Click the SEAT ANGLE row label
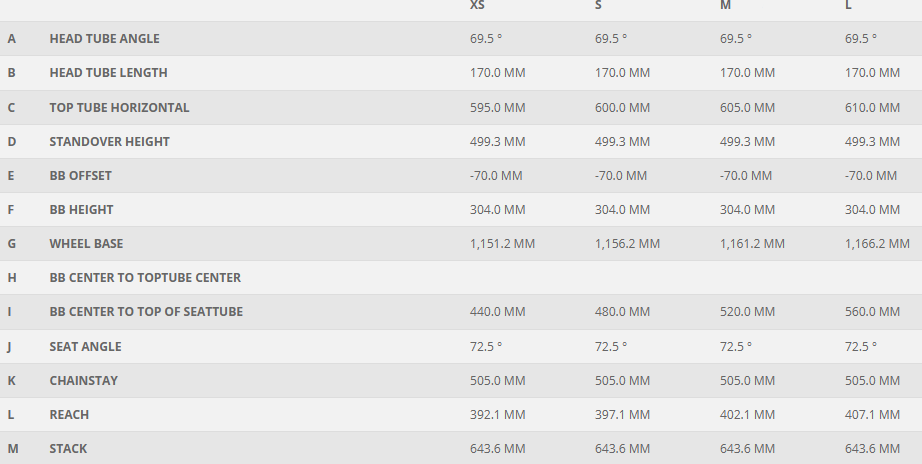The height and width of the screenshot is (464, 922). [x=85, y=347]
